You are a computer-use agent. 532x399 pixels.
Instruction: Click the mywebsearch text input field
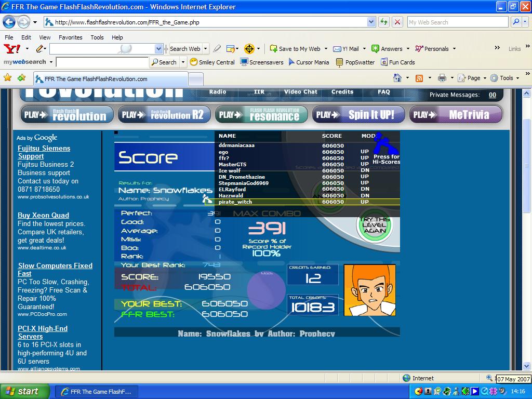[102, 62]
